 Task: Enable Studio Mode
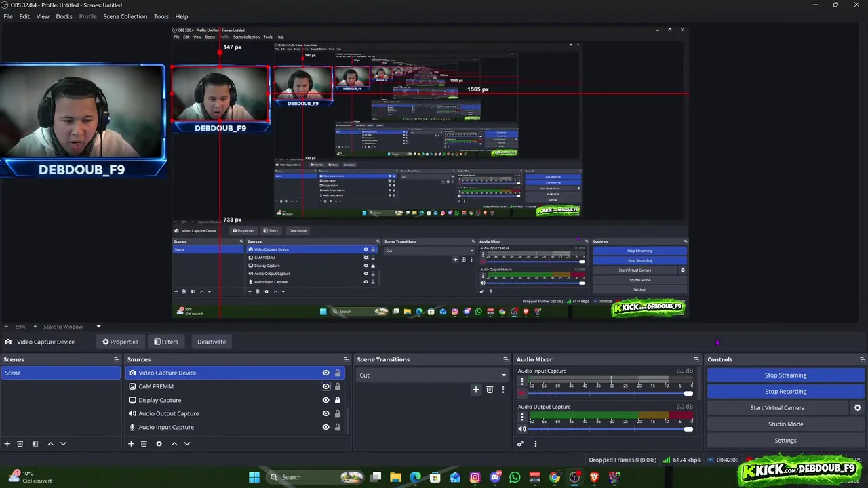tap(785, 424)
